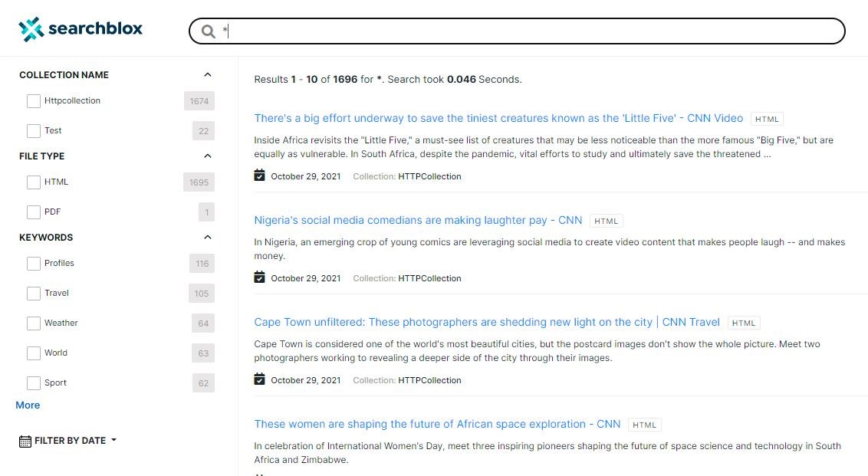Image resolution: width=868 pixels, height=476 pixels.
Task: Click the results summary line showing 1696
Action: pos(388,79)
